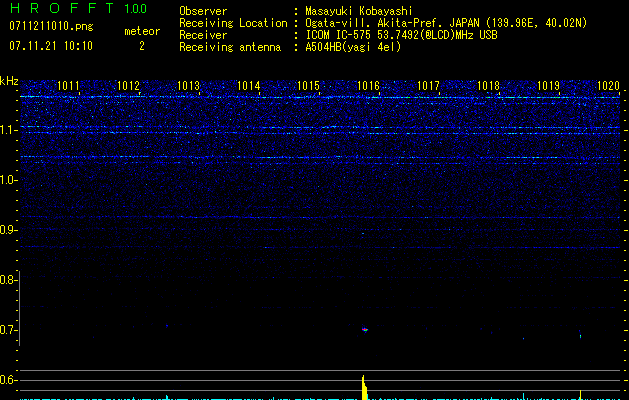Click the 1016 time axis marker
This screenshot has width=629, height=400.
369,87
